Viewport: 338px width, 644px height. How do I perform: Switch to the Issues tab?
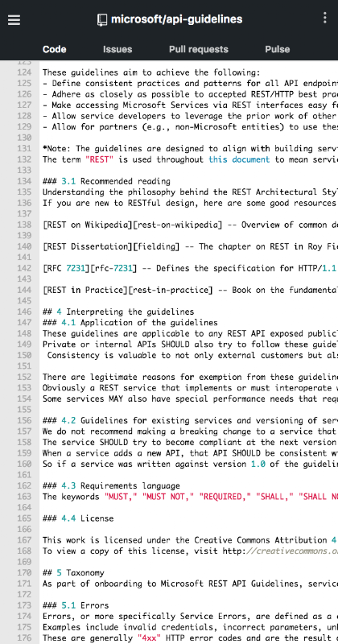point(117,49)
